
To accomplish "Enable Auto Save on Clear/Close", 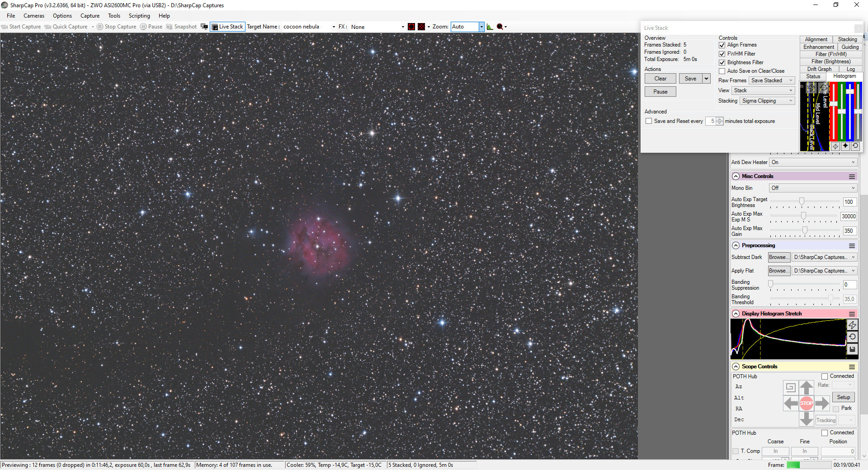I will click(x=722, y=71).
